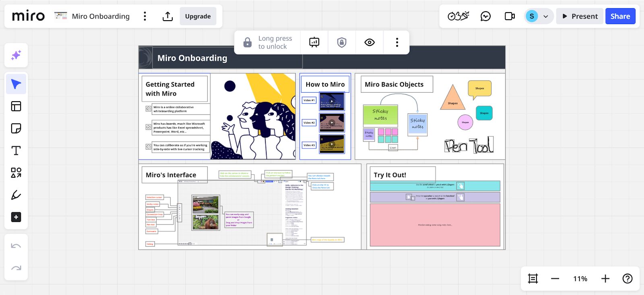This screenshot has height=295, width=644.
Task: Click the pink practice sticky area
Action: [435, 225]
